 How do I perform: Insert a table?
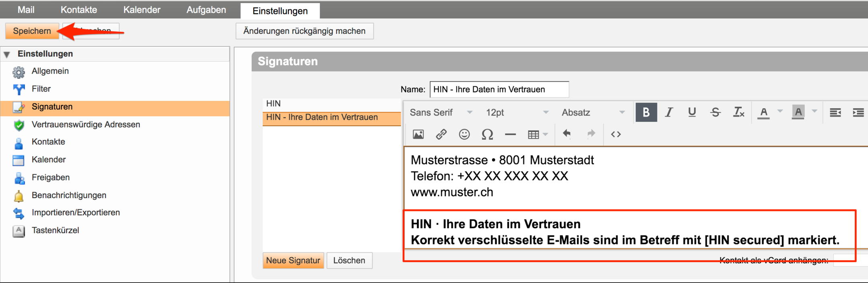coord(533,135)
